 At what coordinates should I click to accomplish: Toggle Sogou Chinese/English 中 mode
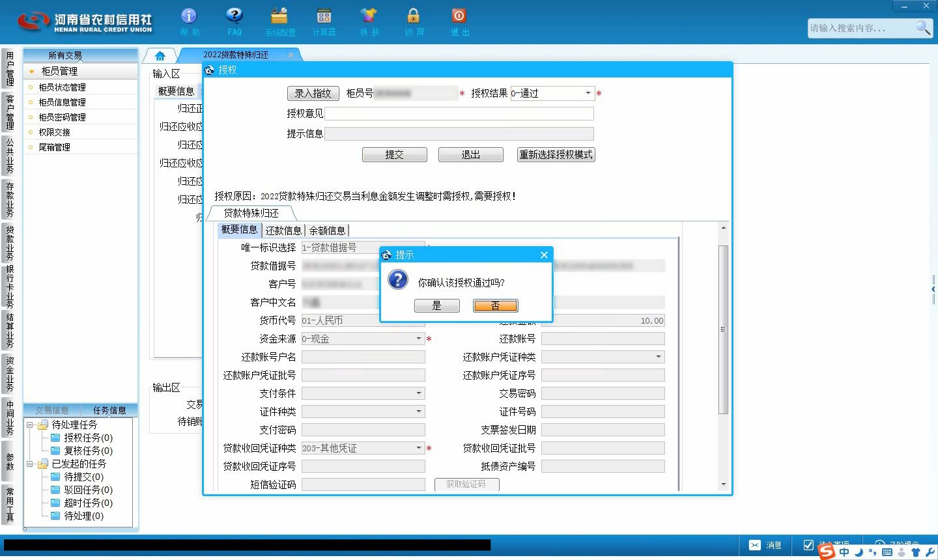844,552
